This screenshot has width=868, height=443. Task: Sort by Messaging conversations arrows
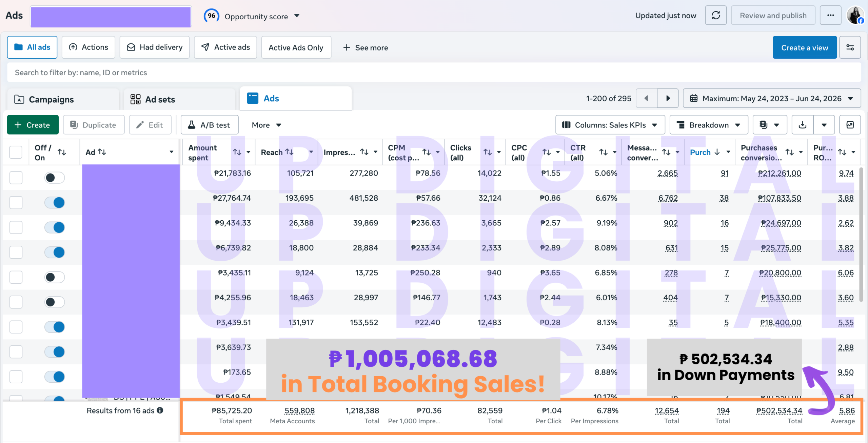coord(666,152)
